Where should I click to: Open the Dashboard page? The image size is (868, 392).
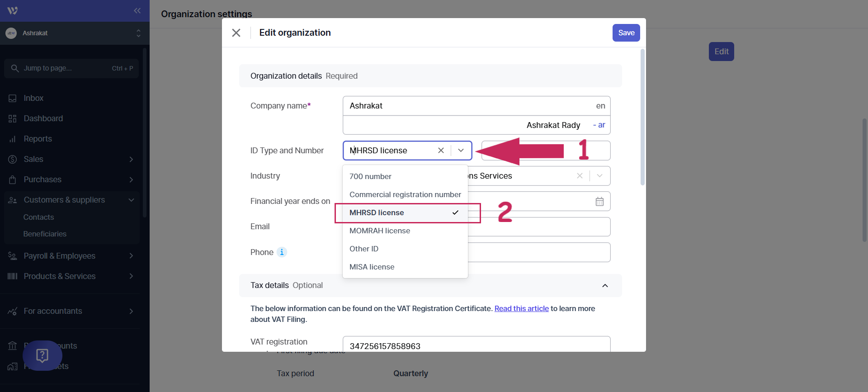click(43, 118)
